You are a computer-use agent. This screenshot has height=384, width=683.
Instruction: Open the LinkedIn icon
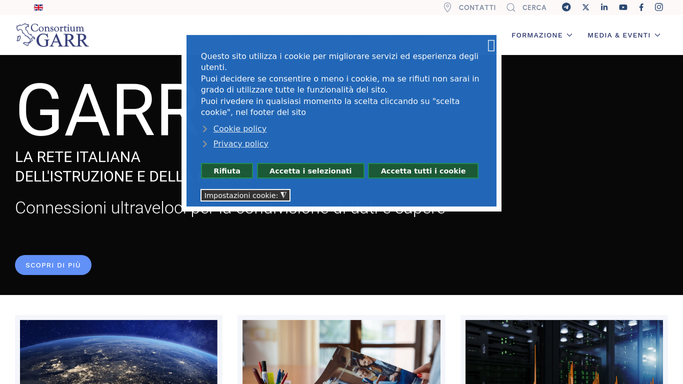[x=604, y=7]
